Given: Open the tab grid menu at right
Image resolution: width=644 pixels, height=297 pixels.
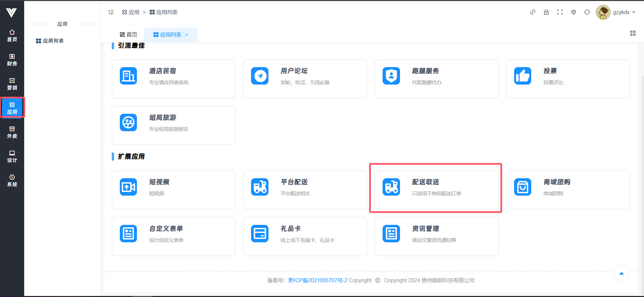Looking at the screenshot, I should click(633, 33).
